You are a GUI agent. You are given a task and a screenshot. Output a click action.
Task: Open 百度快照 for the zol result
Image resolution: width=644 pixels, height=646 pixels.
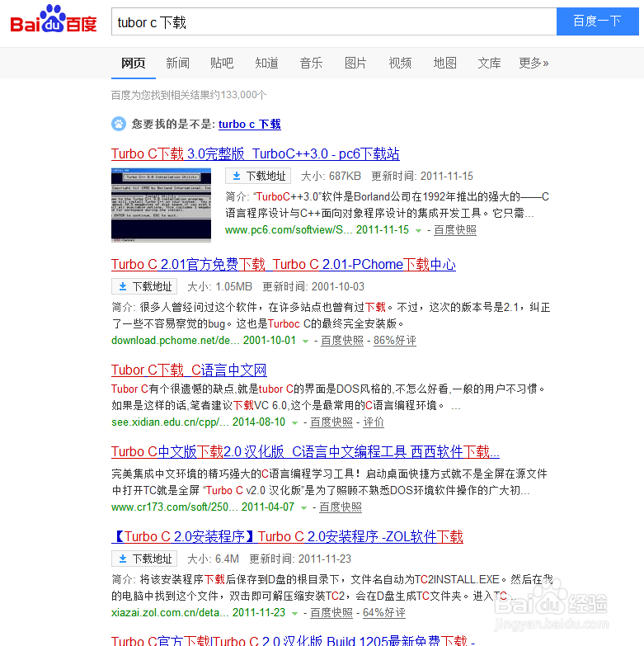(331, 613)
